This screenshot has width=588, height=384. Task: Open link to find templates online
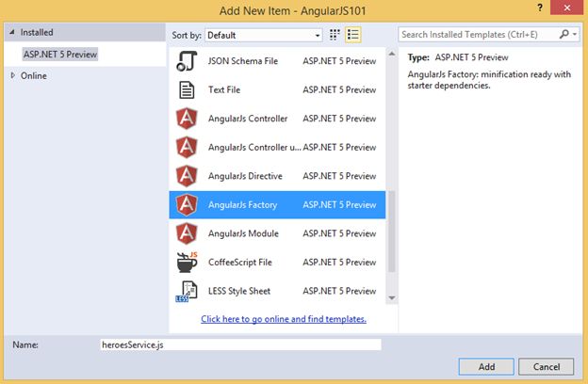(284, 319)
